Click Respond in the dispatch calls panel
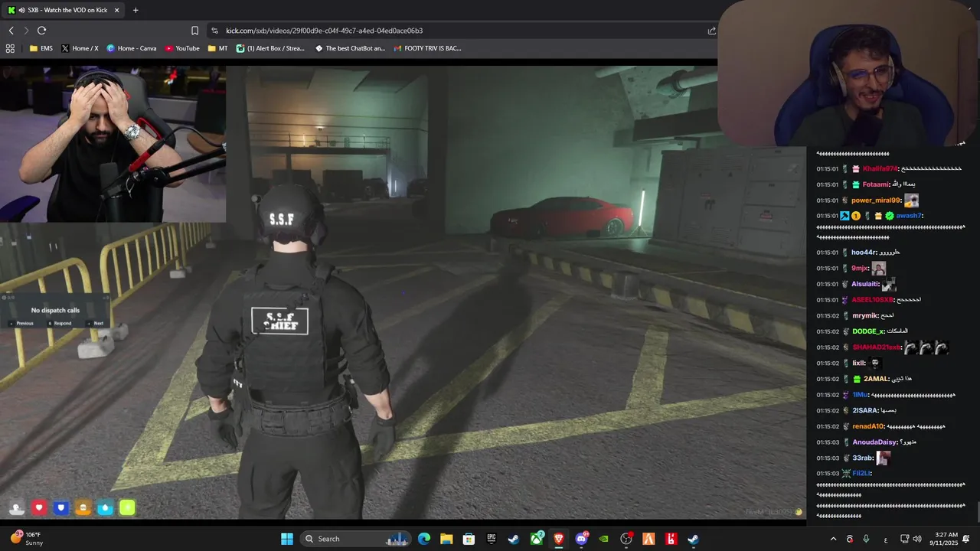The height and width of the screenshot is (551, 980). (60, 323)
